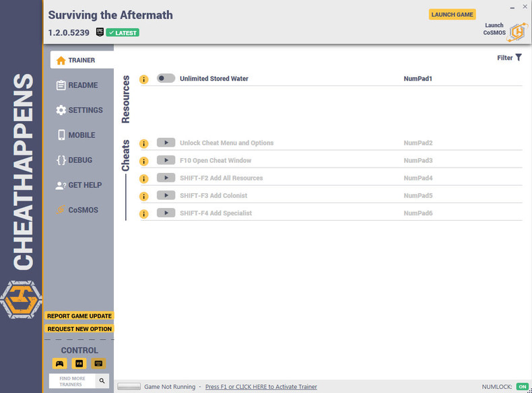This screenshot has width=532, height=393.
Task: Show info for SHIFT-F2 Add All Resources
Action: pyautogui.click(x=144, y=179)
